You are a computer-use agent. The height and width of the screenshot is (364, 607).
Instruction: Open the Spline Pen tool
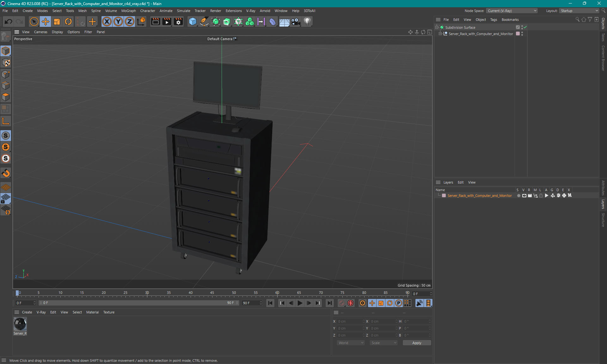204,21
